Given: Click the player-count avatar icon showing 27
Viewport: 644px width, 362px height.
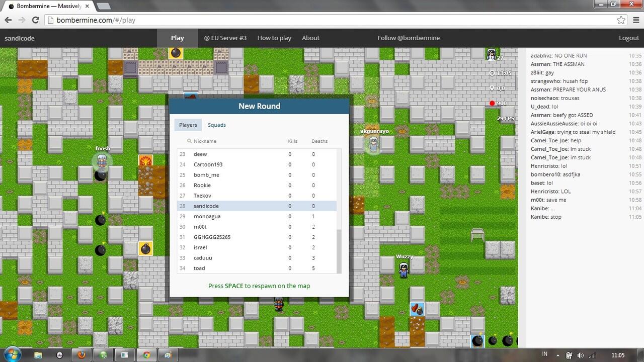Looking at the screenshot, I should click(492, 54).
